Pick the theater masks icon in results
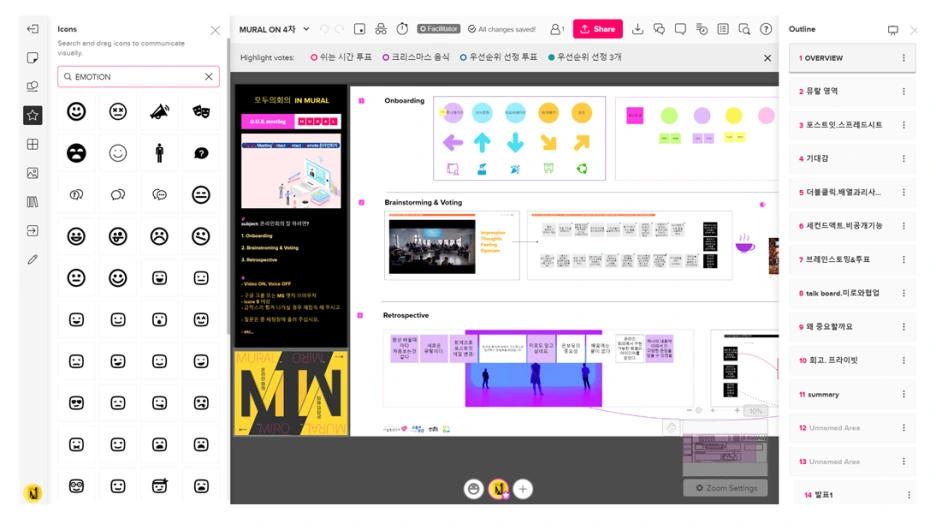Screen dimensions: 936x530 [201, 112]
